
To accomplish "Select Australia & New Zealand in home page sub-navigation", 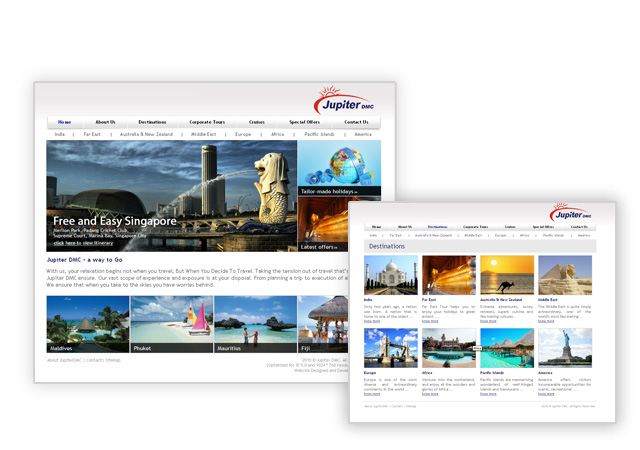I will pos(146,134).
